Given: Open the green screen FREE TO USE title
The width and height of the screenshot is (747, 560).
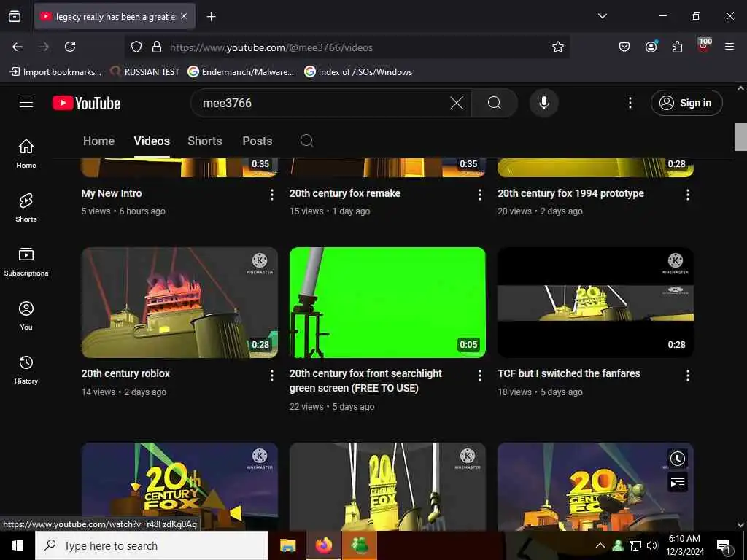Looking at the screenshot, I should [x=365, y=381].
